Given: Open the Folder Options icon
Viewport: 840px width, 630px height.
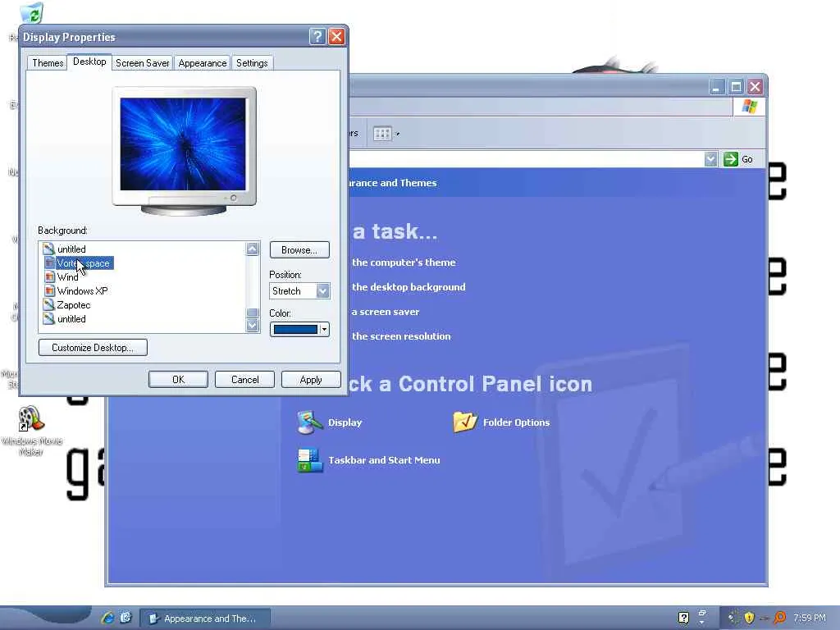Looking at the screenshot, I should 464,422.
